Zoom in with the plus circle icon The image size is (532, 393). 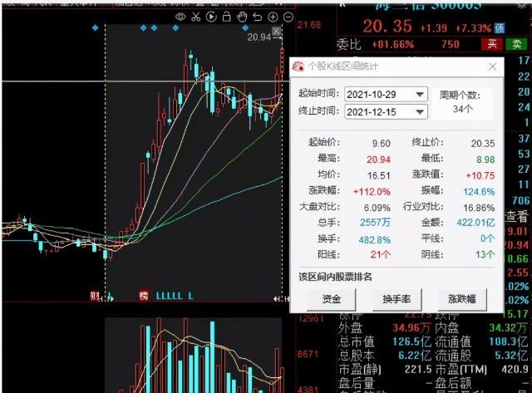[273, 17]
